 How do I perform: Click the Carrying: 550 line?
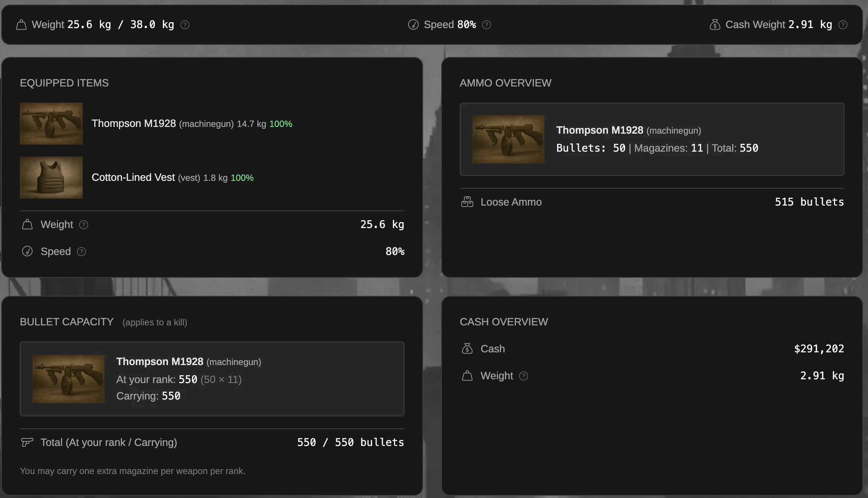pyautogui.click(x=148, y=396)
